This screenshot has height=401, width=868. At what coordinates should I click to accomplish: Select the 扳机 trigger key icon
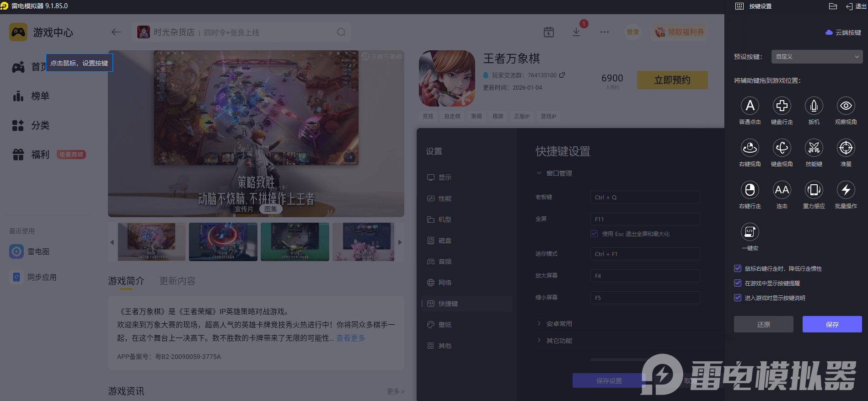point(814,106)
